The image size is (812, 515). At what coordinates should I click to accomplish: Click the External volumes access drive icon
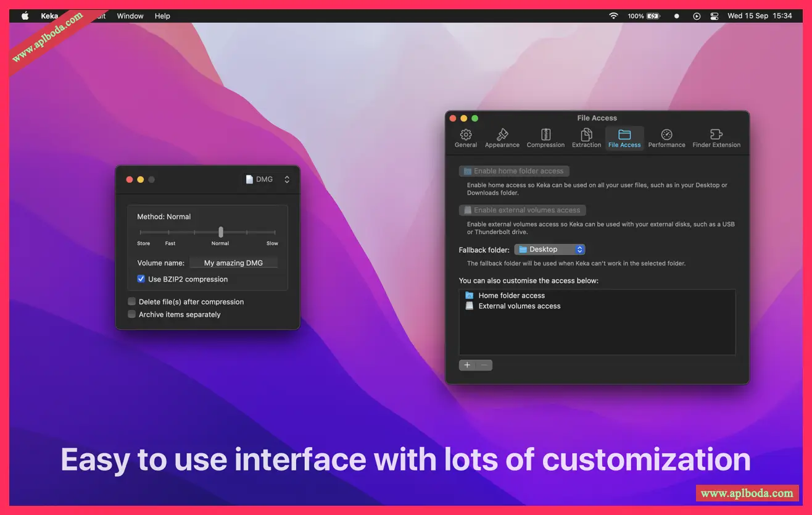click(x=469, y=306)
